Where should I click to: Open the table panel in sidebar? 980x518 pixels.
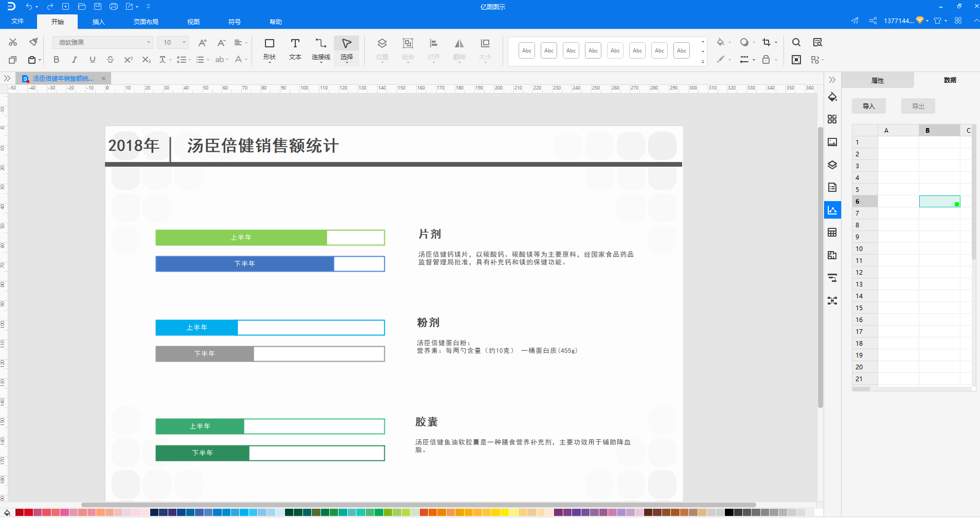point(832,233)
